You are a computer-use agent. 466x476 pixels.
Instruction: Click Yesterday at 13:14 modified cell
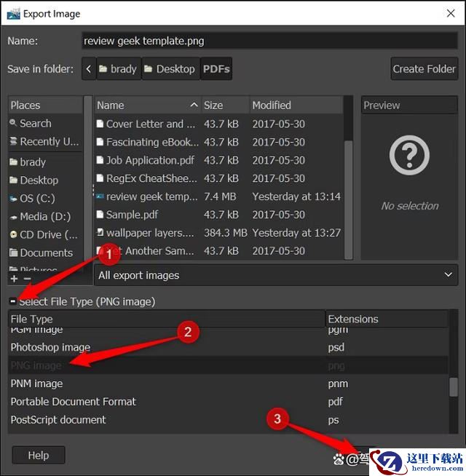pyautogui.click(x=296, y=197)
